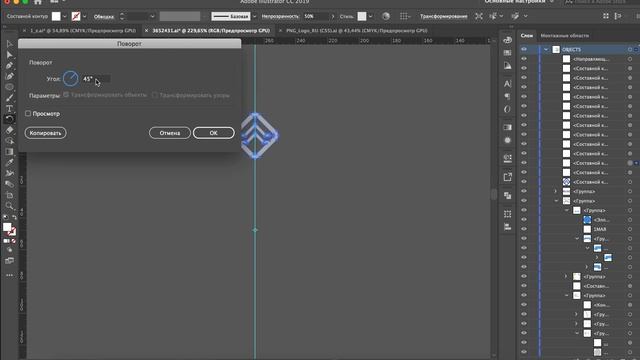Click the stroke weight stepper arrows
This screenshot has width=640, height=360.
click(122, 16)
